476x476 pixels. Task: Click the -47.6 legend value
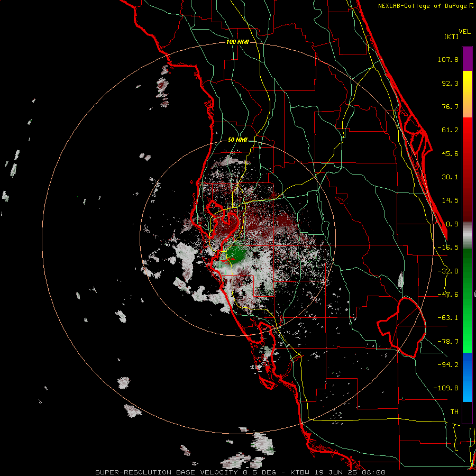point(448,295)
